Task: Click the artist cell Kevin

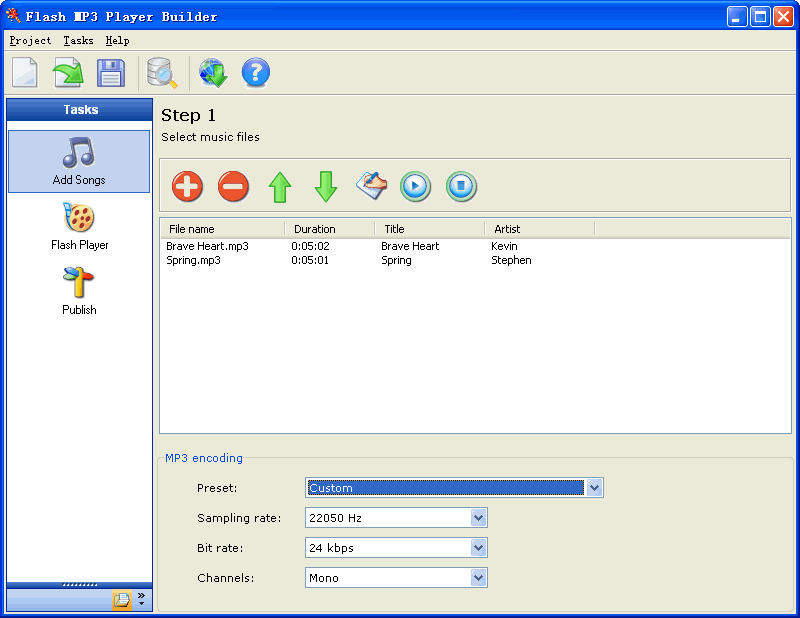Action: (504, 246)
